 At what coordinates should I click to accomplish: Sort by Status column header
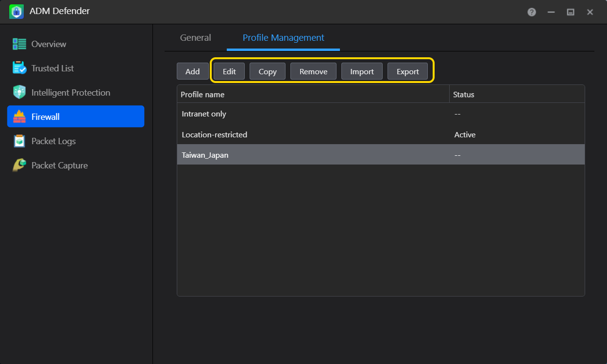tap(517, 94)
